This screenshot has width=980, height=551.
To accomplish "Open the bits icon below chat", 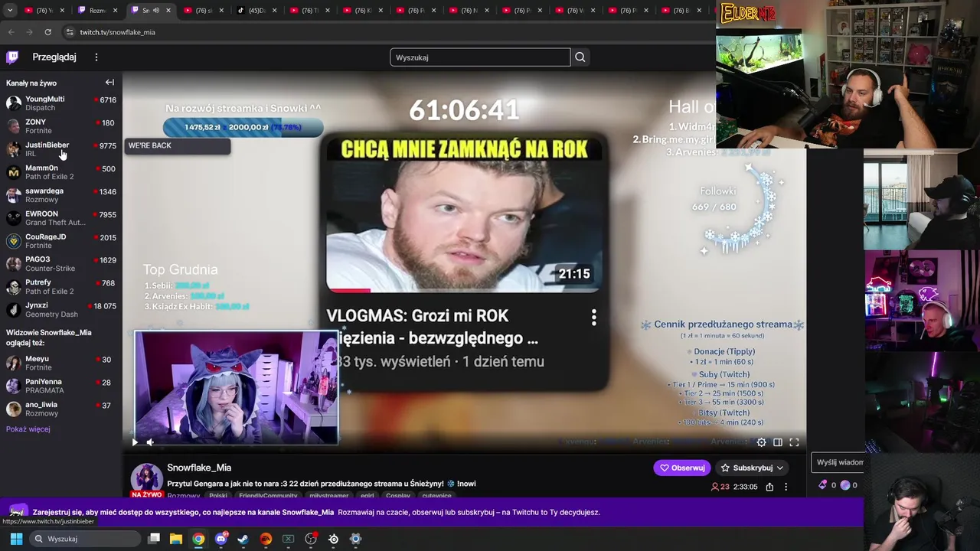I will click(x=823, y=484).
